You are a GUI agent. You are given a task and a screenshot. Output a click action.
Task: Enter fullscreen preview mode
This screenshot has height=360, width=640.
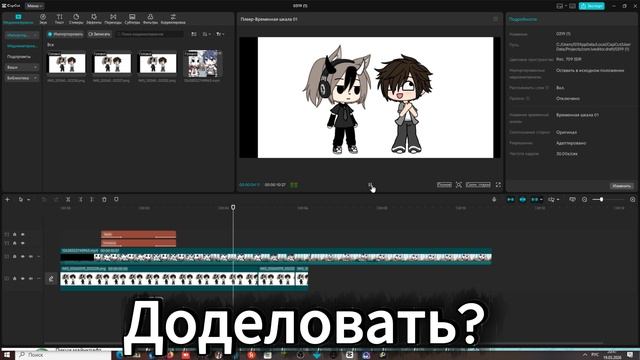[x=498, y=185]
